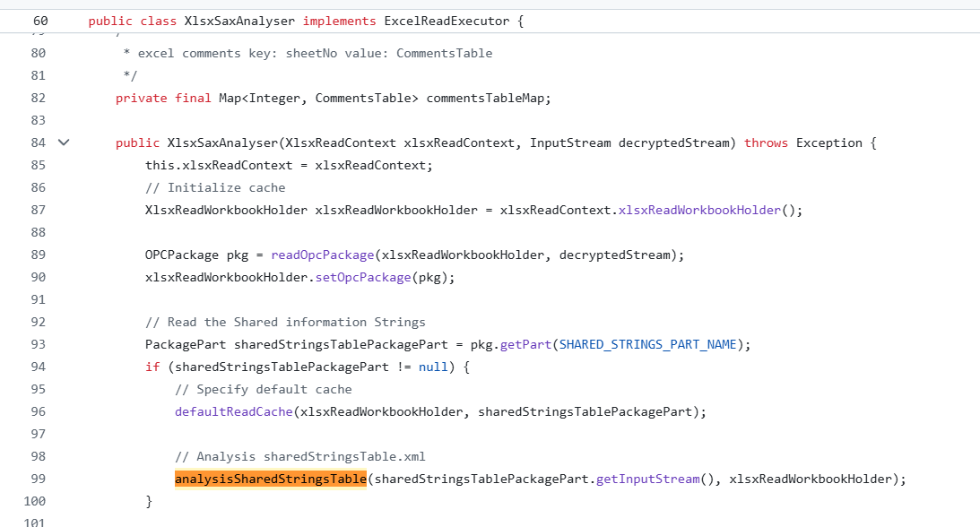This screenshot has height=527, width=980.
Task: Click line number 93
Action: tap(38, 344)
